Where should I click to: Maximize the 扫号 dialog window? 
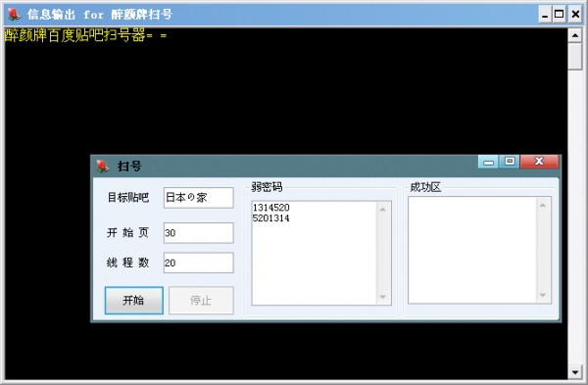point(510,162)
